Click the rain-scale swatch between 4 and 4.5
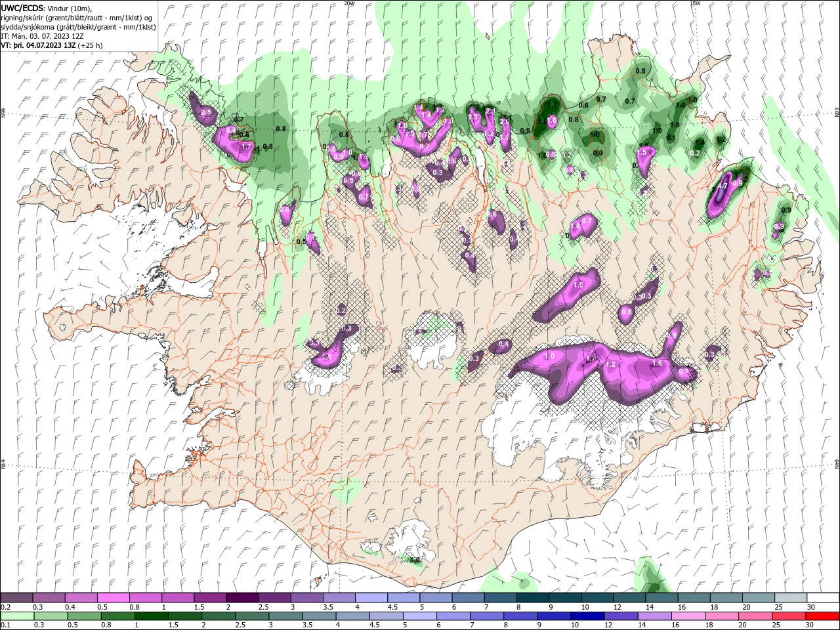840x630 pixels. pos(352,616)
